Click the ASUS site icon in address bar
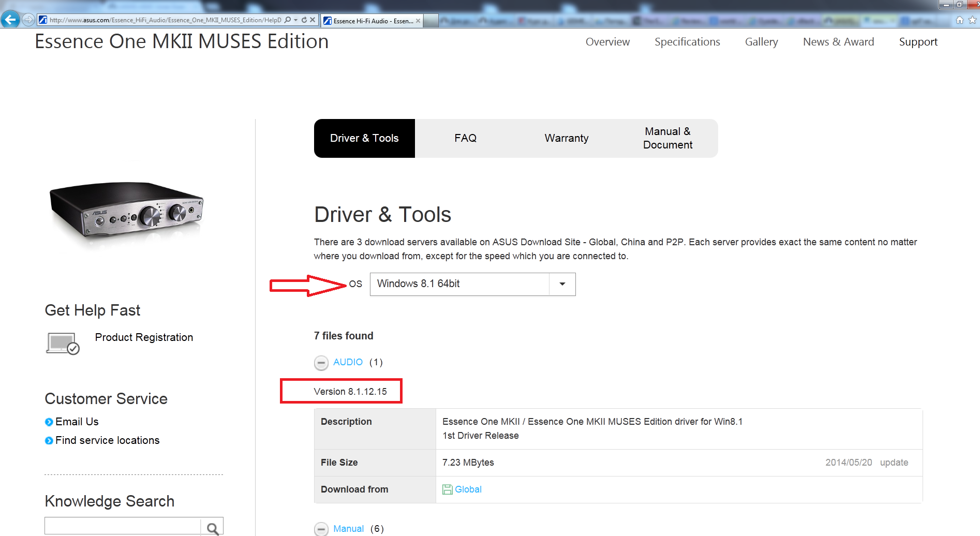Screen dimensions: 980x536 click(x=43, y=20)
